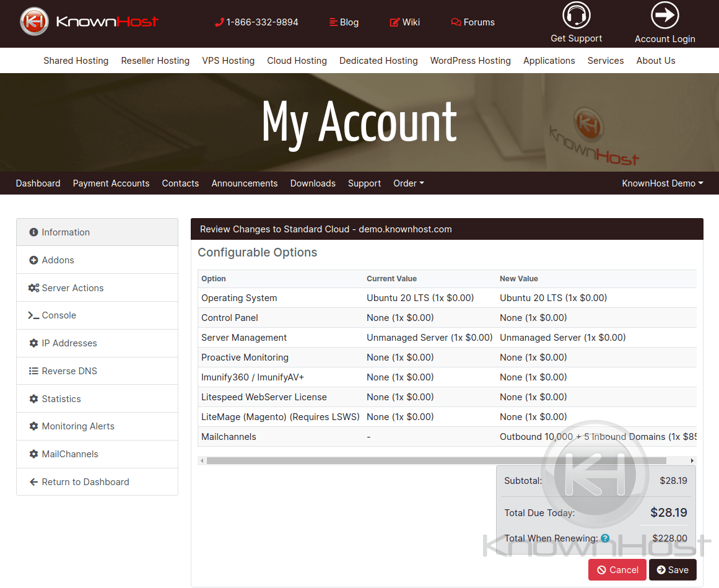Click the Console terminal prompt icon

coord(33,315)
